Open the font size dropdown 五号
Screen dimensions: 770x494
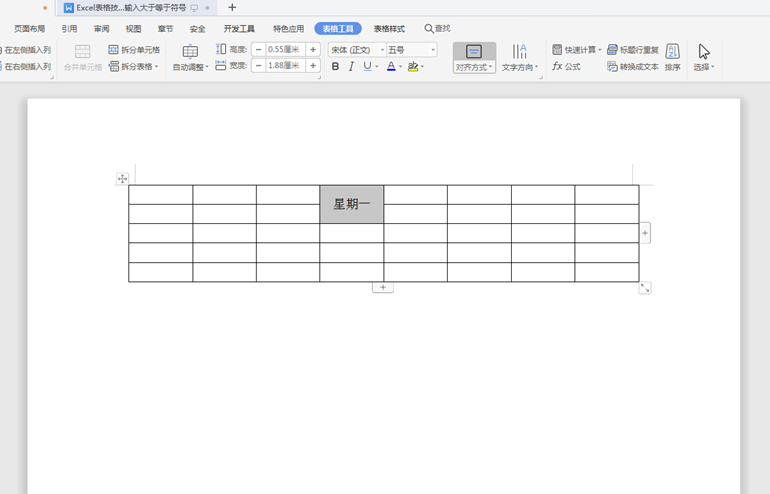point(433,50)
